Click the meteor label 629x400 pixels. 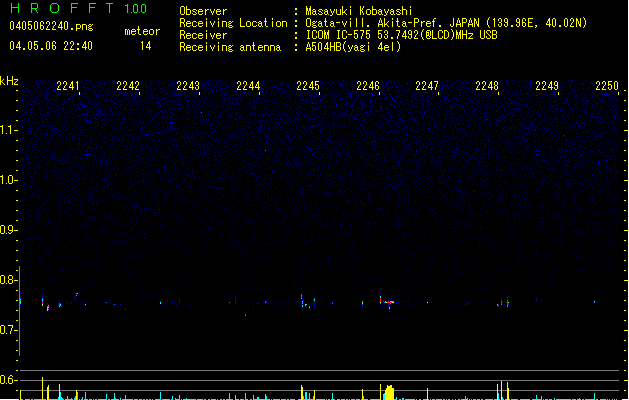[142, 31]
